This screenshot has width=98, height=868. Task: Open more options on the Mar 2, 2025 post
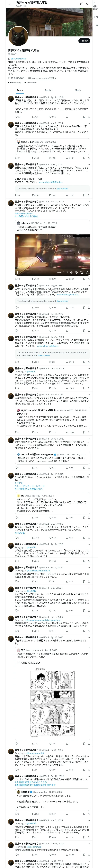tap(89, 123)
